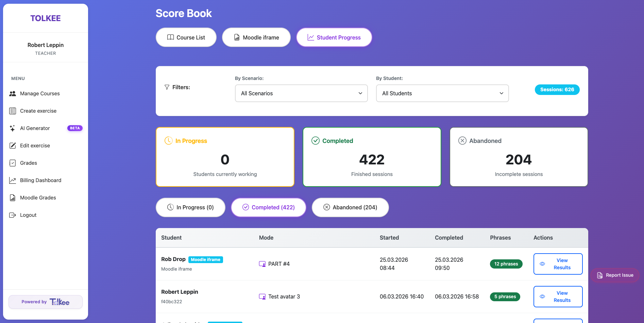The width and height of the screenshot is (644, 323).
Task: Click the Manage Courses people icon
Action: tap(13, 94)
